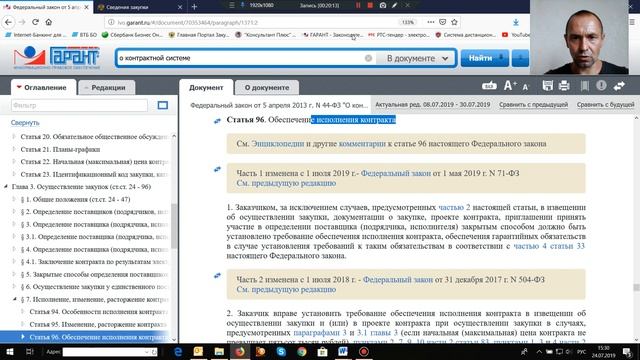Increase font size with the A+ icon
The height and width of the screenshot is (360, 640).
pos(510,86)
